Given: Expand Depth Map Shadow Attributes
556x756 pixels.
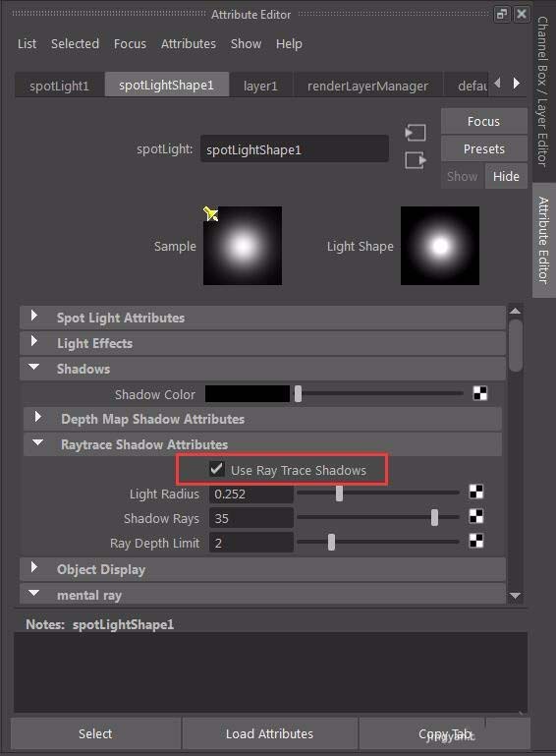Looking at the screenshot, I should coord(38,417).
